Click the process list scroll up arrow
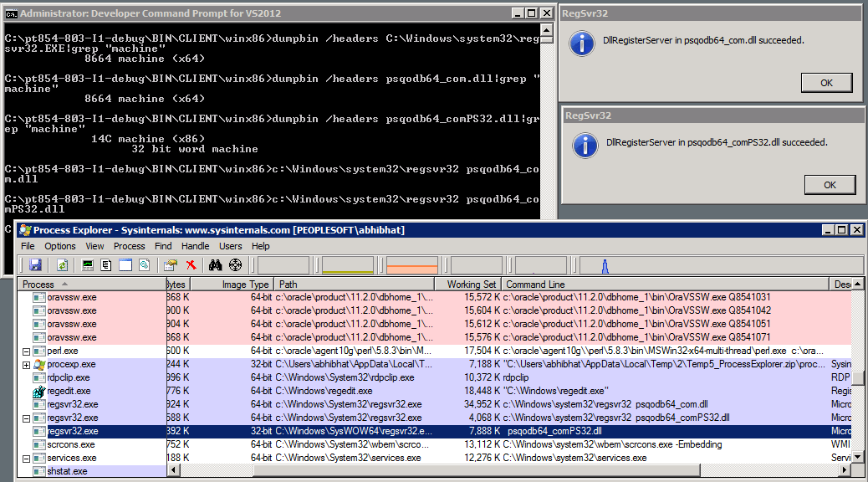 pyautogui.click(x=857, y=284)
